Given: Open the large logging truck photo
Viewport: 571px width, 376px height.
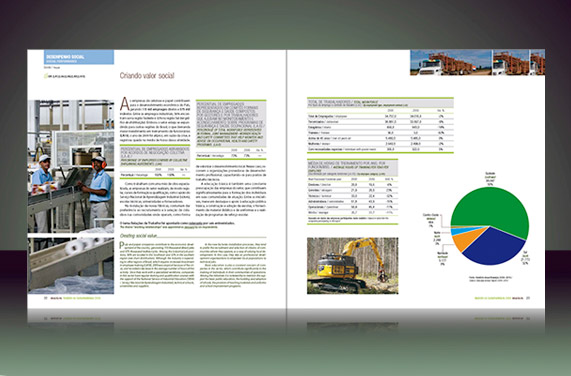Looking at the screenshot, I should [x=451, y=63].
